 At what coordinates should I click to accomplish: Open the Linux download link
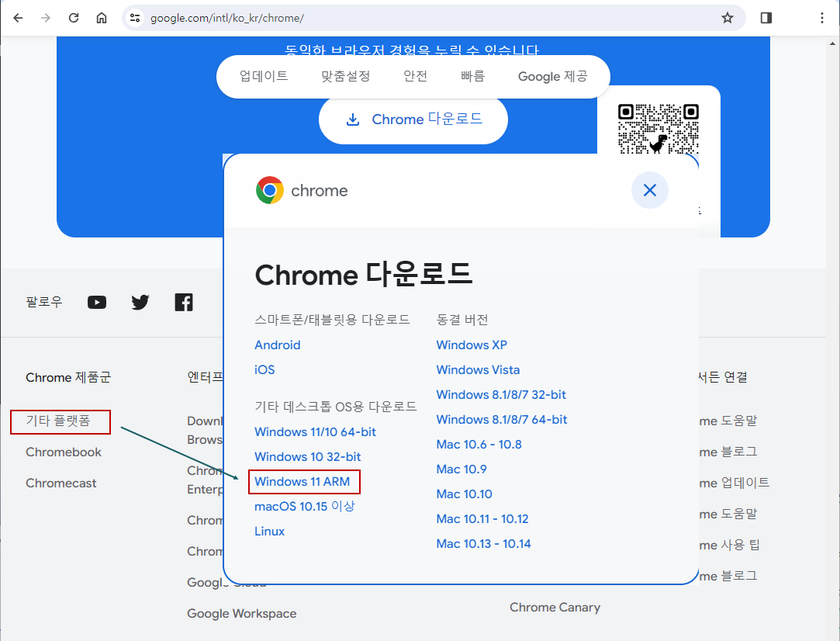(269, 531)
